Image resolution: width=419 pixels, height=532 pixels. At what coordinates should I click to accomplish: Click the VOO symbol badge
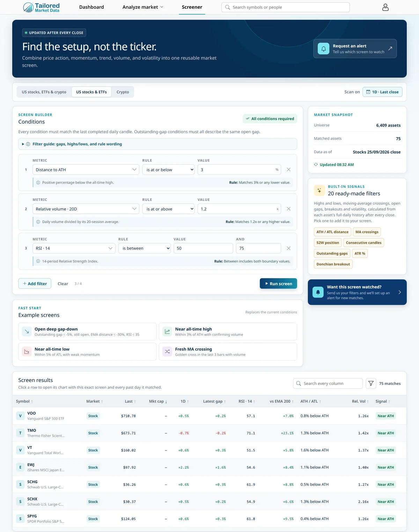tap(20, 416)
